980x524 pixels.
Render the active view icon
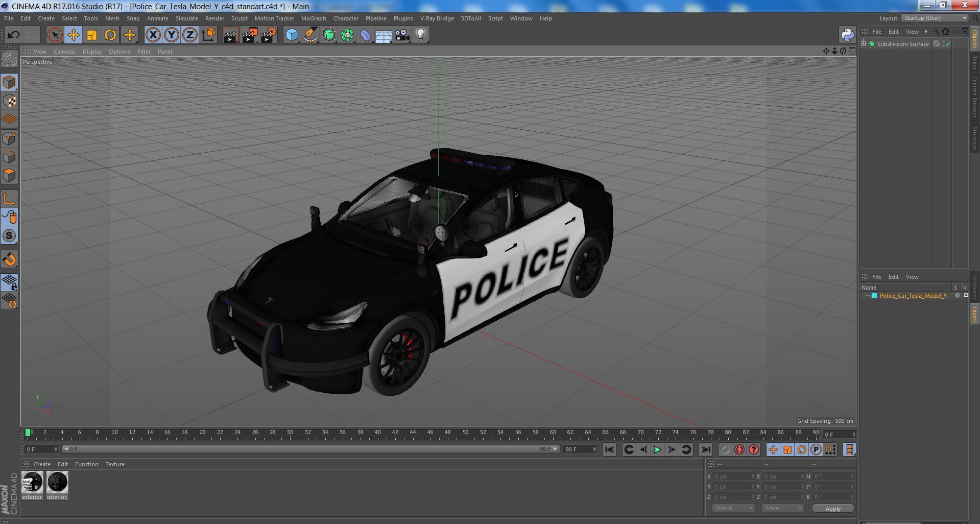pyautogui.click(x=231, y=35)
